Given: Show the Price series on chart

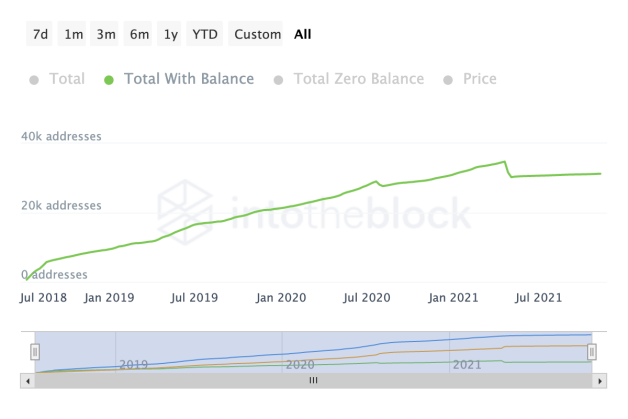Looking at the screenshot, I should click(470, 79).
